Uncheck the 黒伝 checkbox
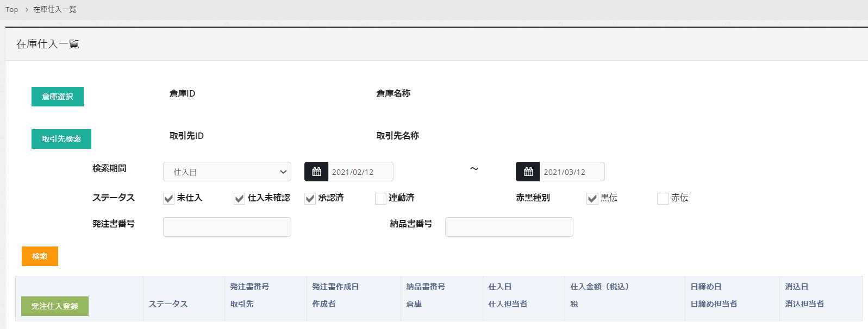 point(592,199)
